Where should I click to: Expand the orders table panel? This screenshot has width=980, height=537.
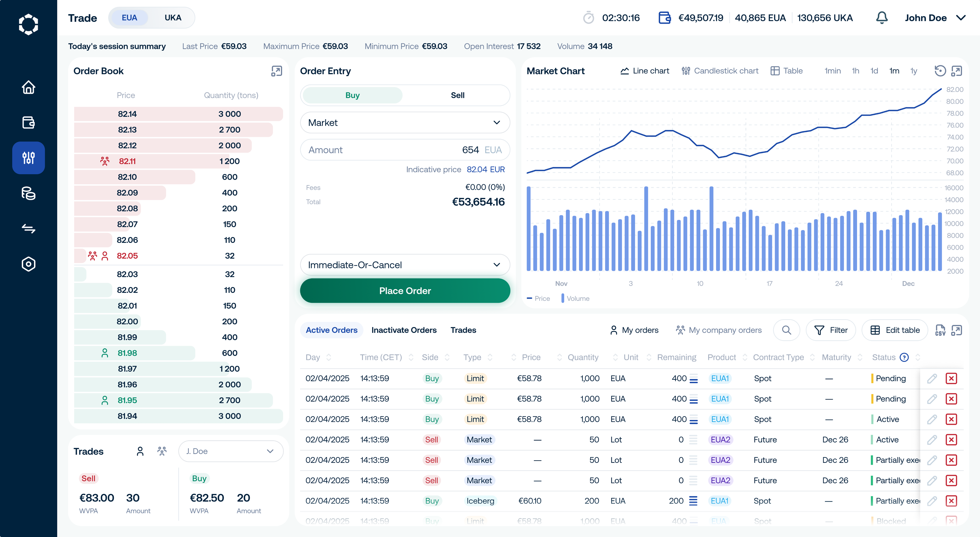956,330
